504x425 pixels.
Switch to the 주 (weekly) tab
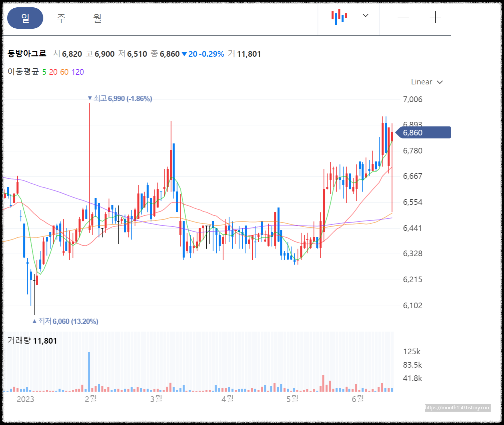tap(61, 18)
